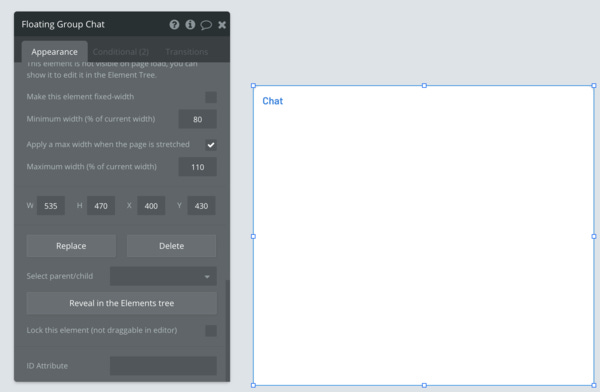Switch to the Conditional (2) tab
600x392 pixels.
[x=121, y=52]
